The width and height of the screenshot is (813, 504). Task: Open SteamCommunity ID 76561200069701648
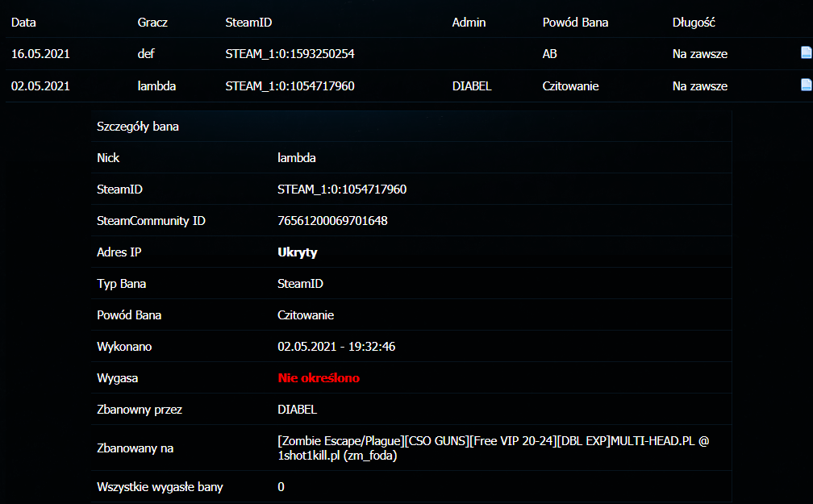[332, 221]
